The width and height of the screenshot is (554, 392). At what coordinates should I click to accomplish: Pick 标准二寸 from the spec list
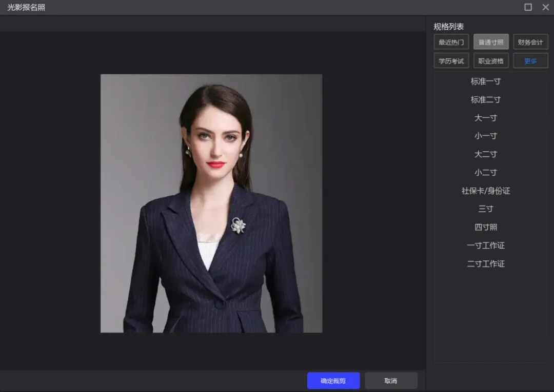[x=486, y=100]
